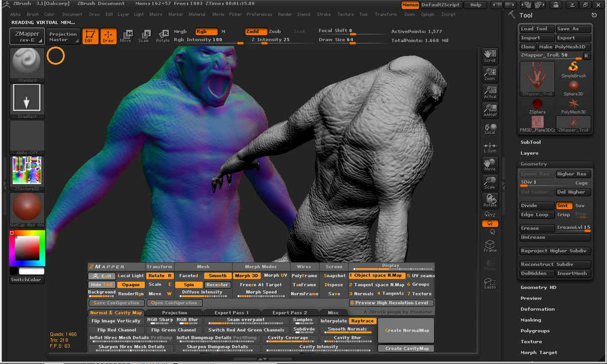Open the DragRect stroke picker
Image resolution: width=607 pixels, height=364 pixels.
pyautogui.click(x=27, y=101)
